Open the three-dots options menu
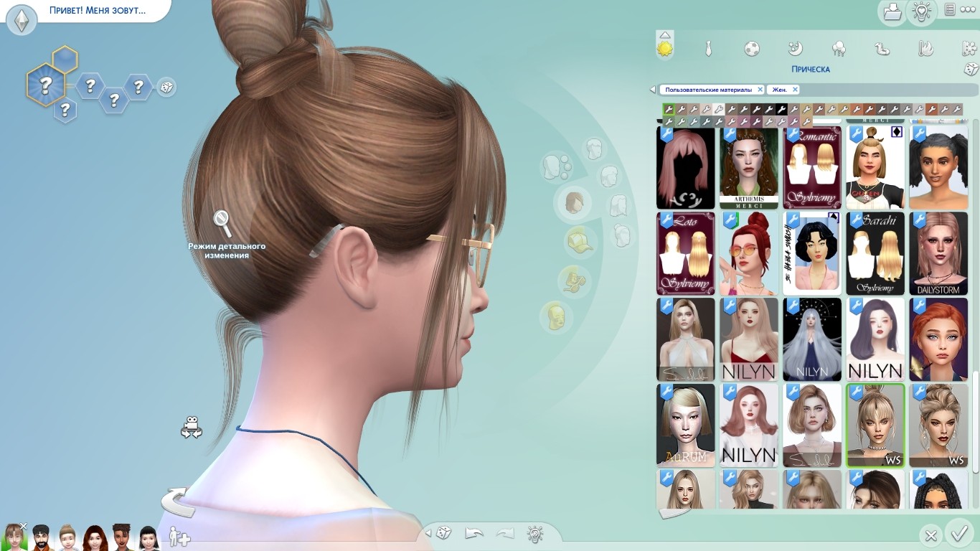The width and height of the screenshot is (980, 551). (968, 10)
